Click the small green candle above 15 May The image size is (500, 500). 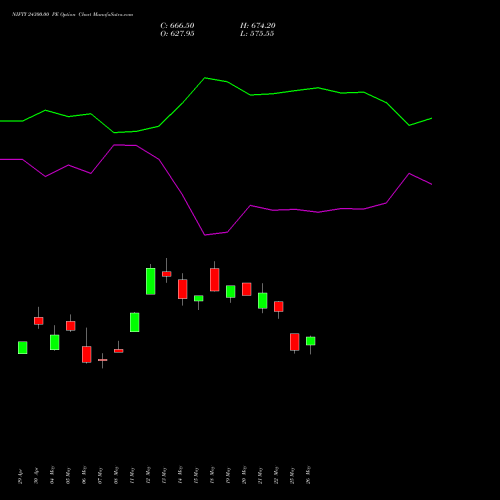click(x=199, y=298)
